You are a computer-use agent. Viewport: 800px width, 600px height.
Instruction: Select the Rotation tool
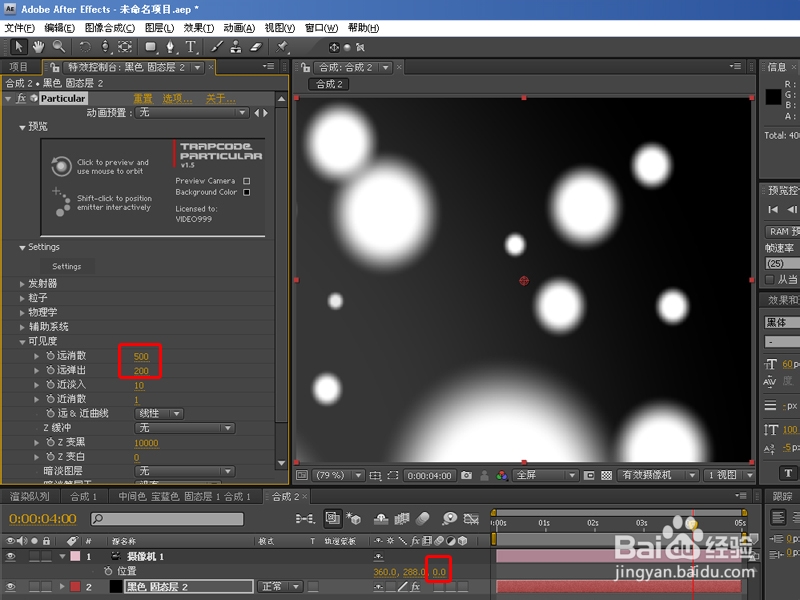(x=85, y=47)
